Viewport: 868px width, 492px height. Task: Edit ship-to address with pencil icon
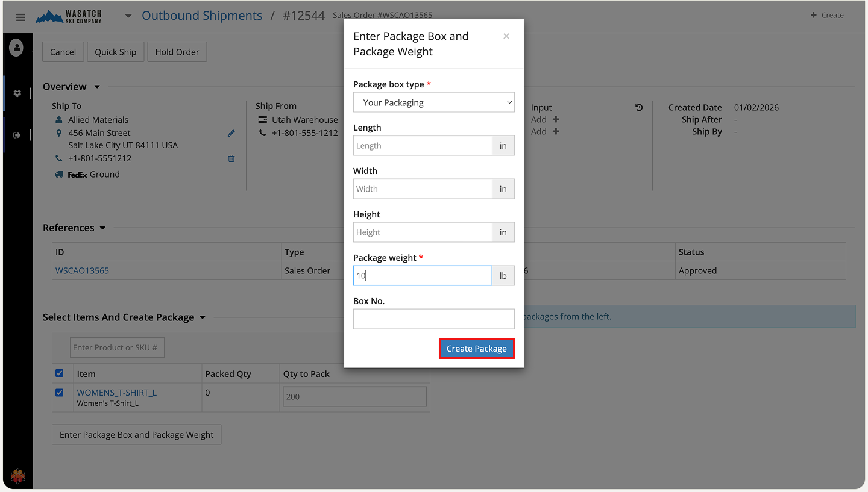click(231, 133)
